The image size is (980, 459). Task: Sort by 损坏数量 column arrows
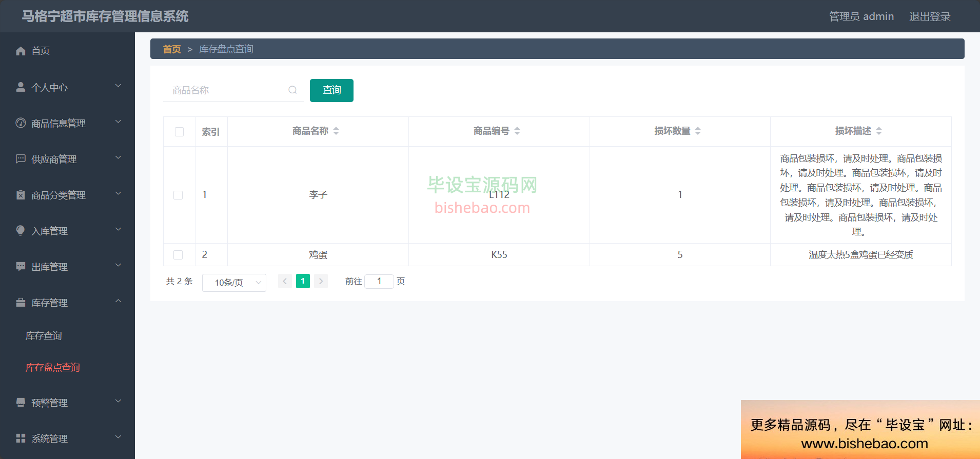[x=698, y=131]
